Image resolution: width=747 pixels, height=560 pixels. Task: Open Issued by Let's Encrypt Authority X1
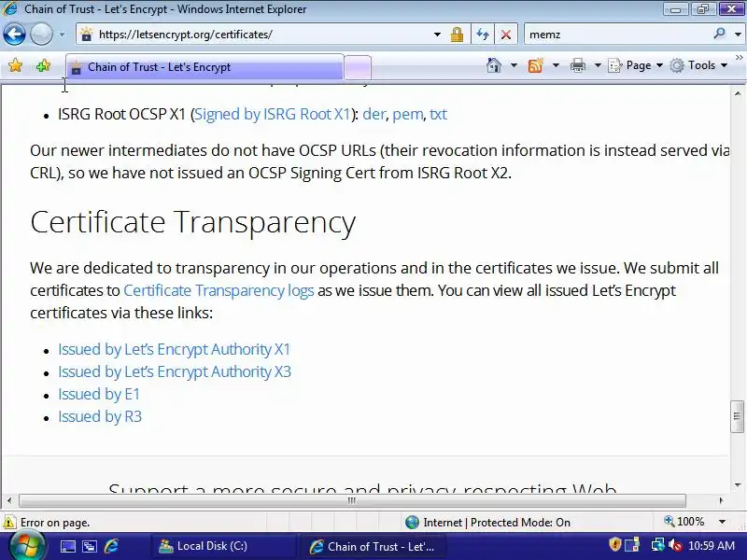tap(174, 349)
